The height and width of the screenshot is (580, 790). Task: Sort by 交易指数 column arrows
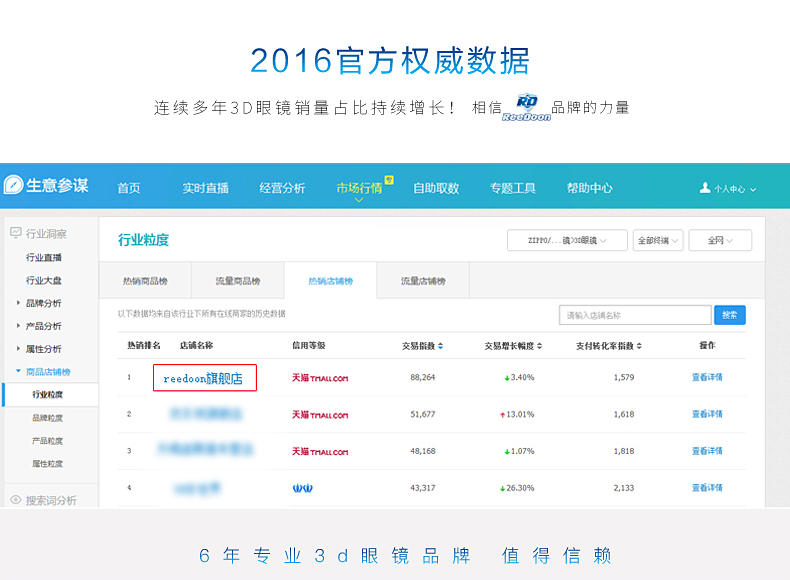440,346
